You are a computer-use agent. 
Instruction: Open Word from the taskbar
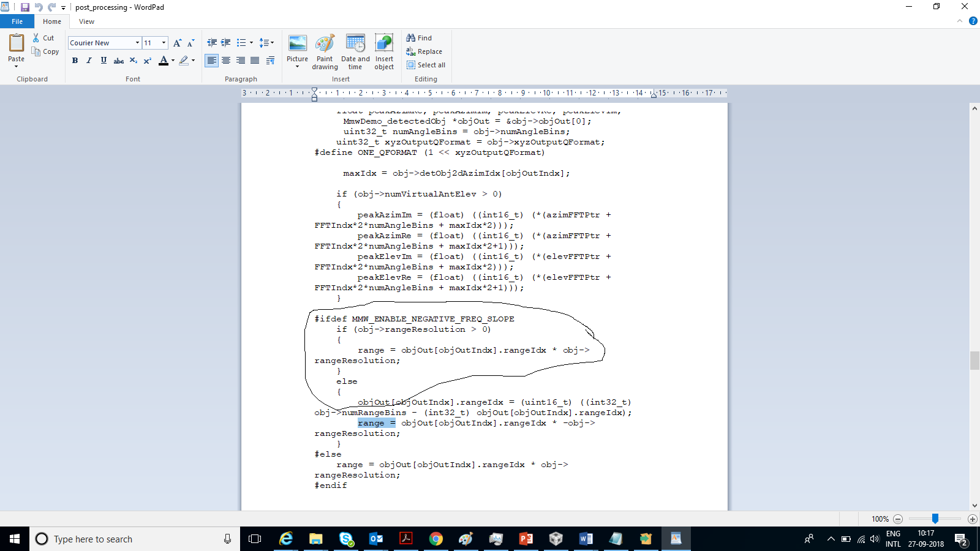(x=586, y=539)
